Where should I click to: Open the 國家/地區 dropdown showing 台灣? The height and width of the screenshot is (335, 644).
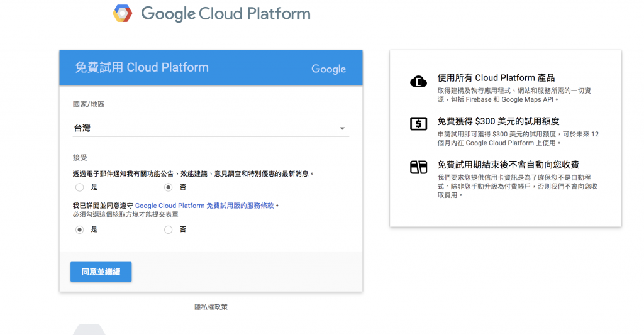coord(211,128)
